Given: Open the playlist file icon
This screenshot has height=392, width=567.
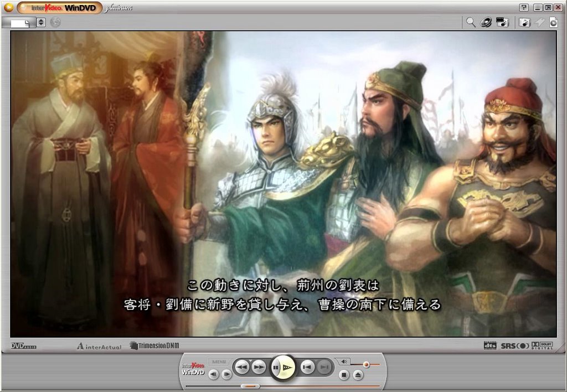Looking at the screenshot, I should [554, 22].
